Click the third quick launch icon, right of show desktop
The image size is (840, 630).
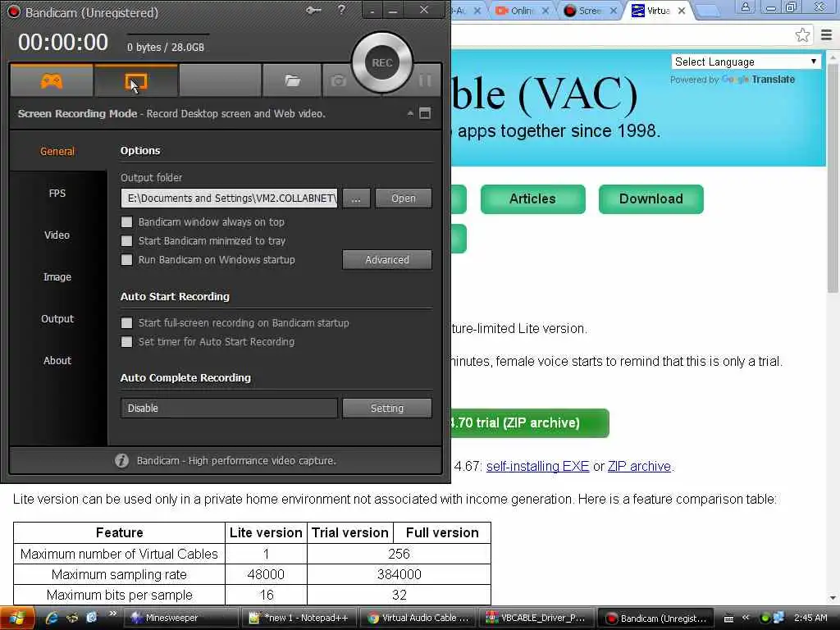(x=92, y=618)
